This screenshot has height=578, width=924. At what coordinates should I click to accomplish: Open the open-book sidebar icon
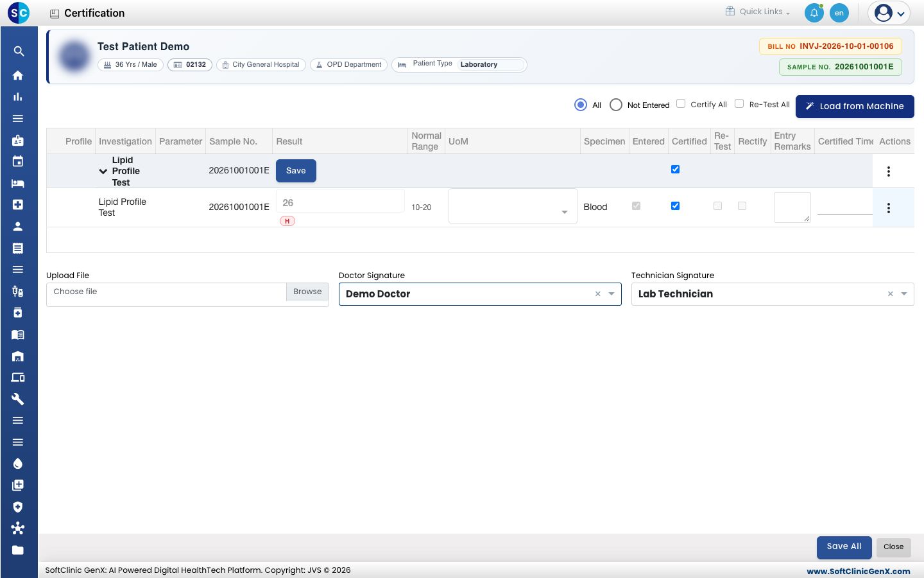pyautogui.click(x=18, y=334)
